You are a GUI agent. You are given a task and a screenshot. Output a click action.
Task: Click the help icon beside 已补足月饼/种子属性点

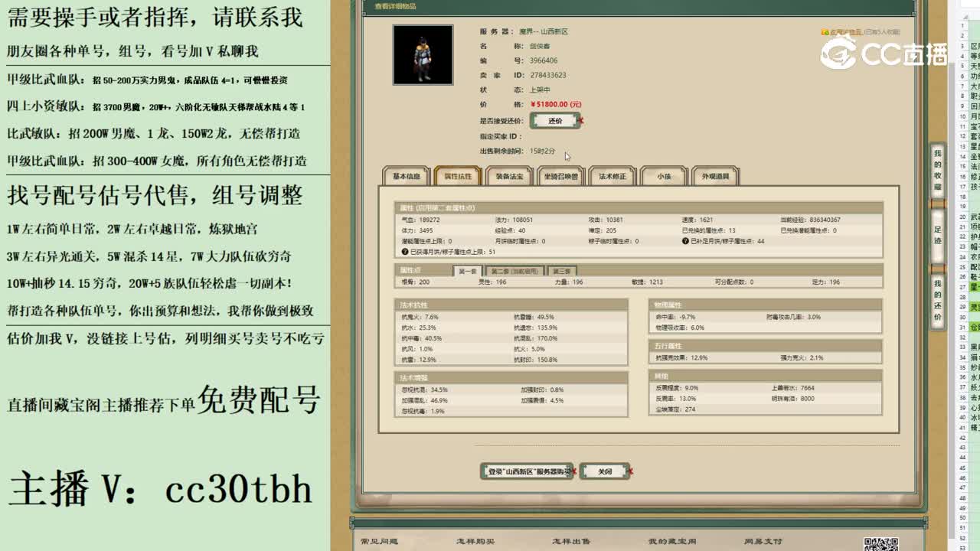tap(686, 240)
